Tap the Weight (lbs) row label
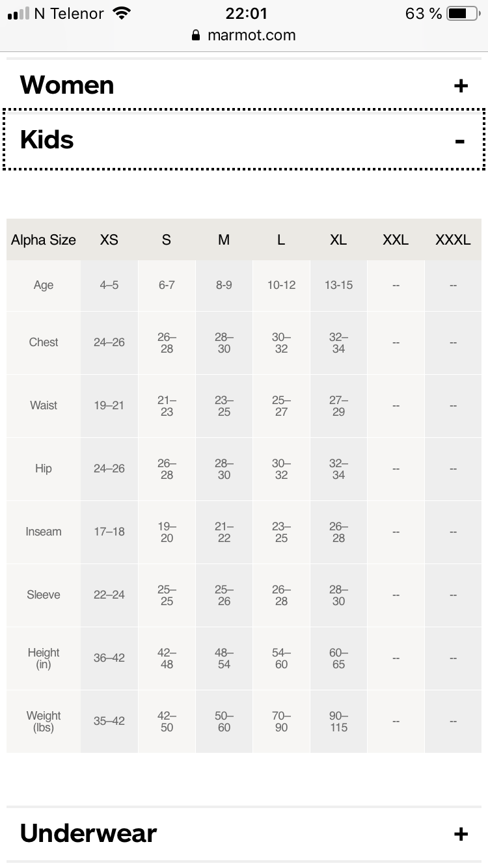The width and height of the screenshot is (488, 868). [x=44, y=722]
